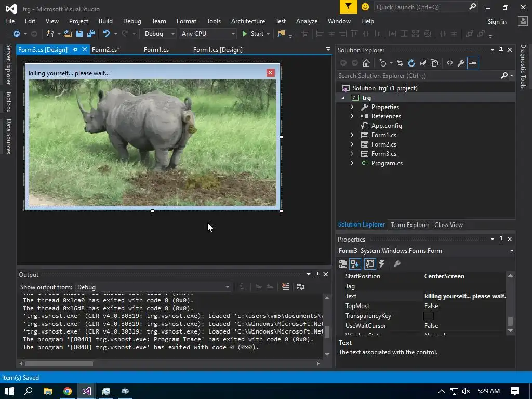Expand the Form1.cs tree node

[352, 135]
